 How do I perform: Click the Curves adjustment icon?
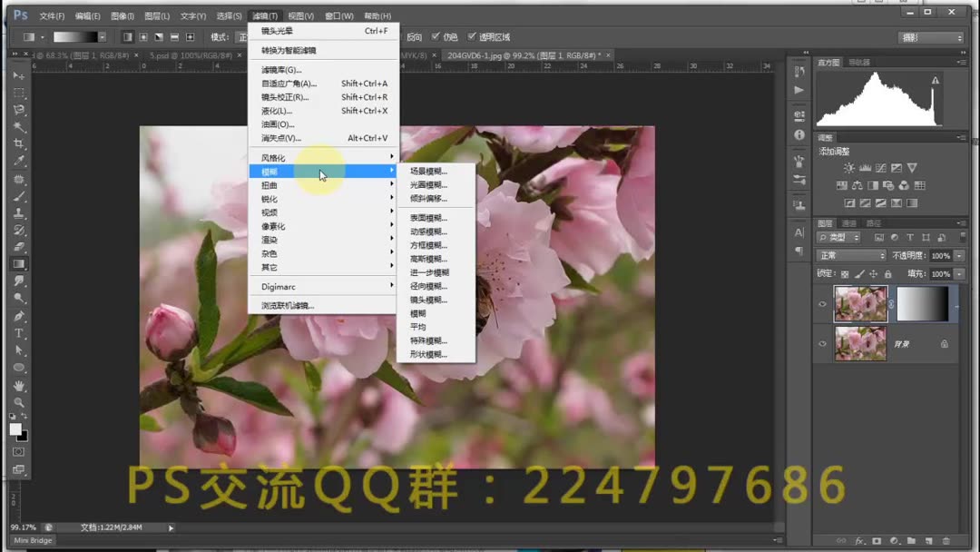click(881, 168)
